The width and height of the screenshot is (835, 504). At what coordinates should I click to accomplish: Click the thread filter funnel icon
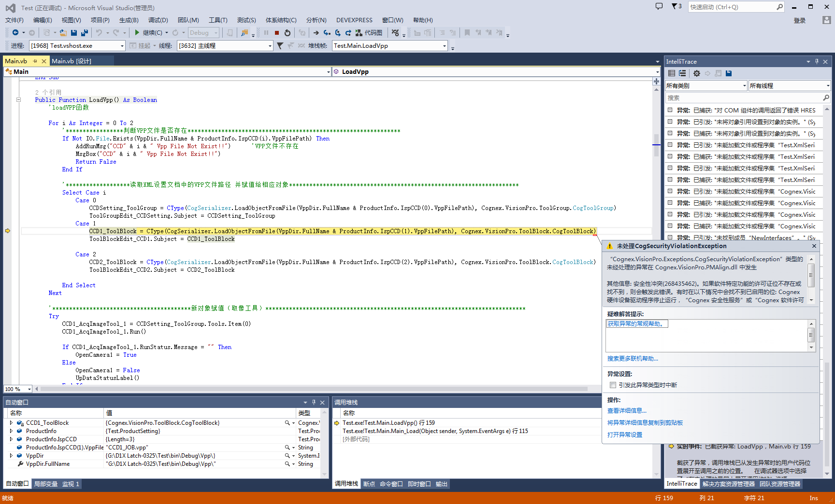(x=280, y=45)
